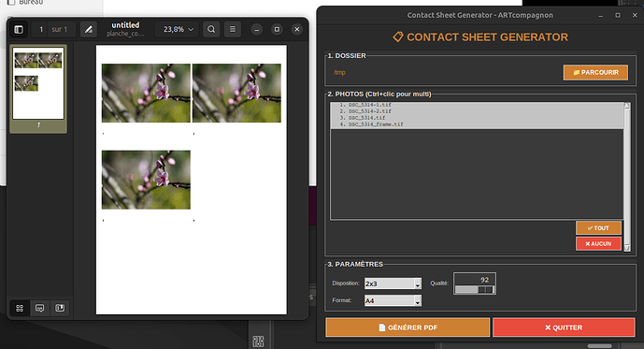
Task: Select photo DSC_5314.tif in the list
Action: click(477, 118)
